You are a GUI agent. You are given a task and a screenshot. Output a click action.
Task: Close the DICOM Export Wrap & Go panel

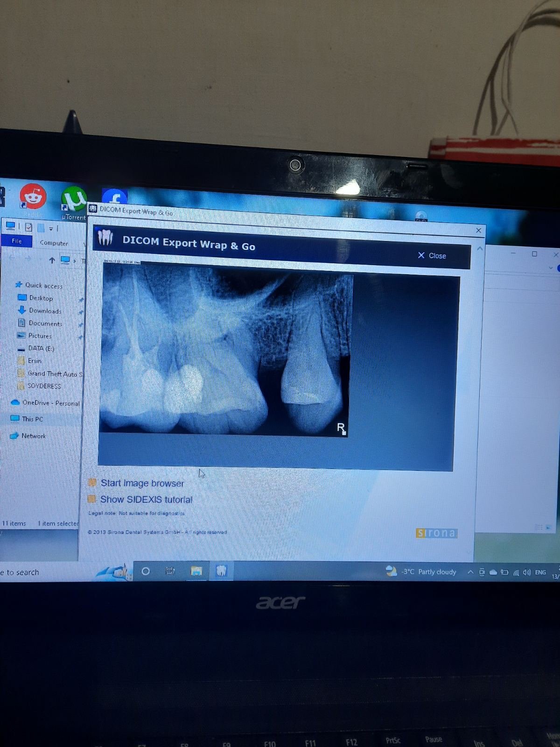[x=432, y=255]
